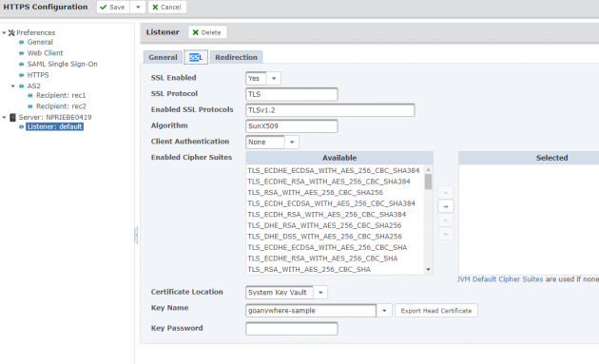The height and width of the screenshot is (364, 599).
Task: Select TLS_ECDHE_RSA_WITH_AES_256_CBC_SHA384 cipher
Action: (329, 182)
